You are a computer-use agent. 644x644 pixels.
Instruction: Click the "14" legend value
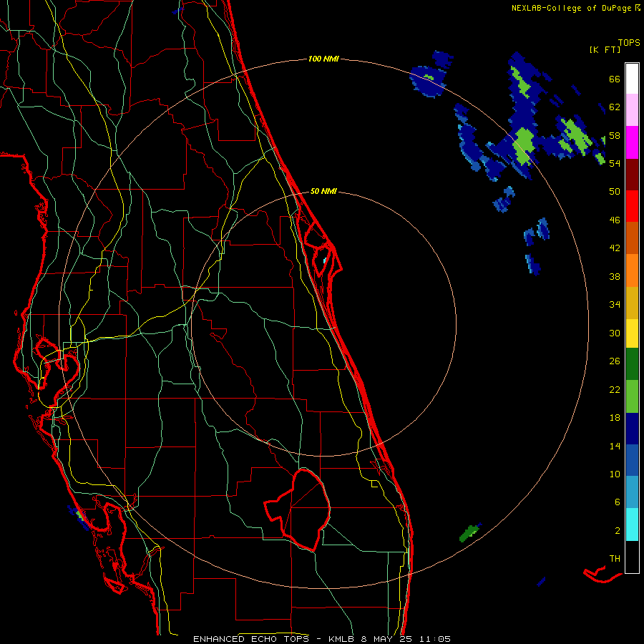click(615, 446)
